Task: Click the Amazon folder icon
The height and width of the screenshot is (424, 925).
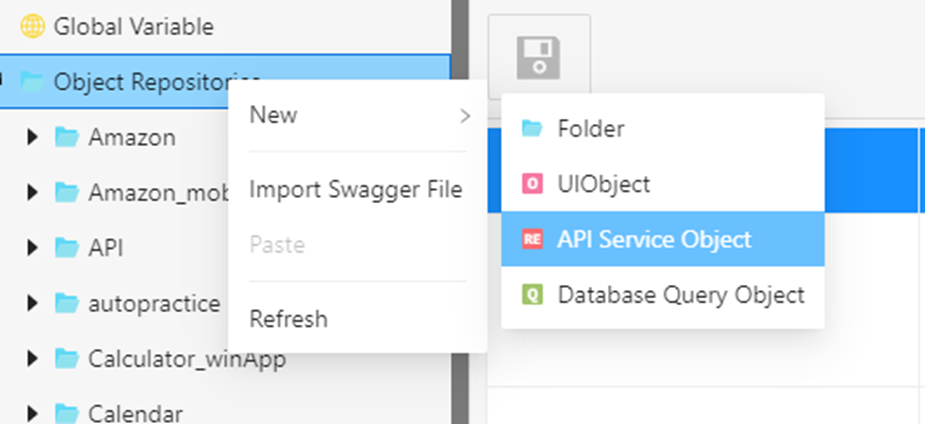Action: click(67, 137)
